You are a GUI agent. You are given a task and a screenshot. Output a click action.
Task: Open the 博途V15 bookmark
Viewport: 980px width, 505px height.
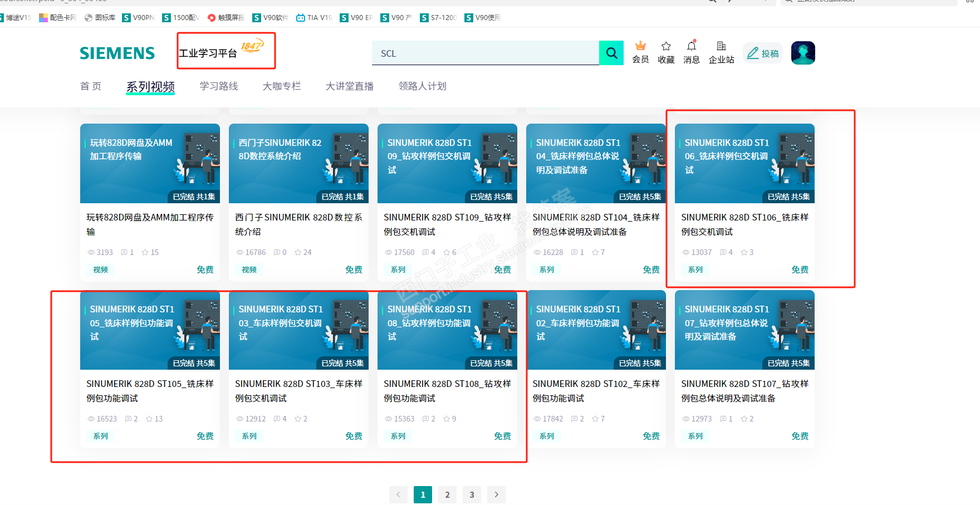pyautogui.click(x=15, y=17)
